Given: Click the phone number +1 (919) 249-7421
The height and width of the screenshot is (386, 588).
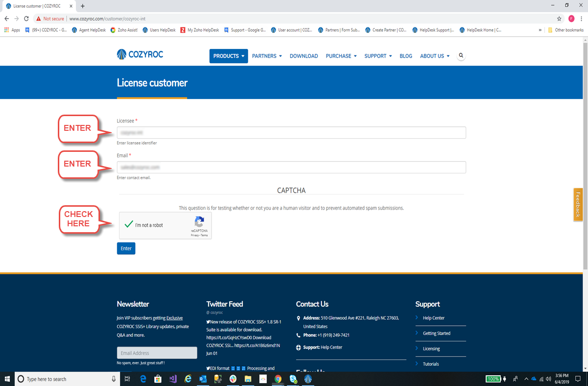Looking at the screenshot, I should coord(333,335).
